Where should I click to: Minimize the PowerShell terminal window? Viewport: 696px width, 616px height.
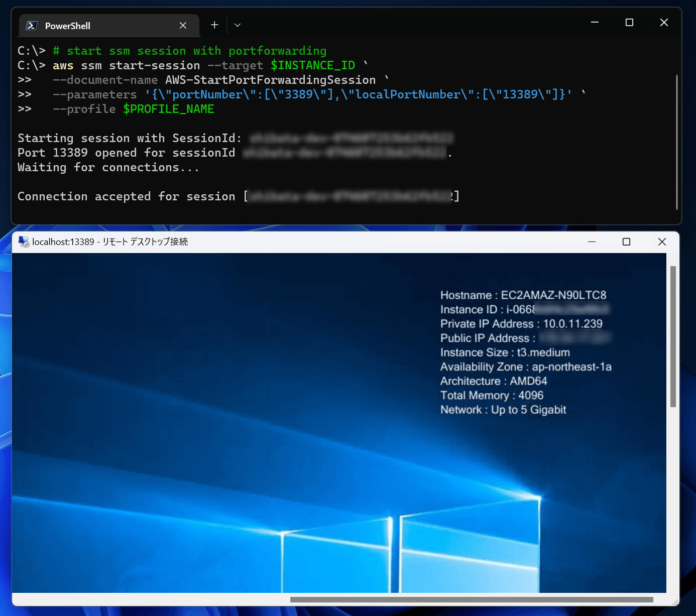pyautogui.click(x=595, y=23)
